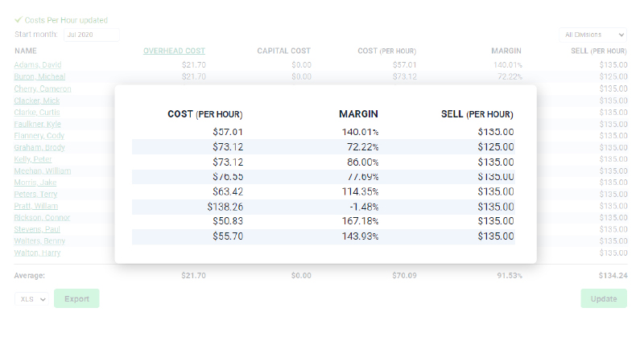Click the popup SELL (PER HOUR) heading

477,114
